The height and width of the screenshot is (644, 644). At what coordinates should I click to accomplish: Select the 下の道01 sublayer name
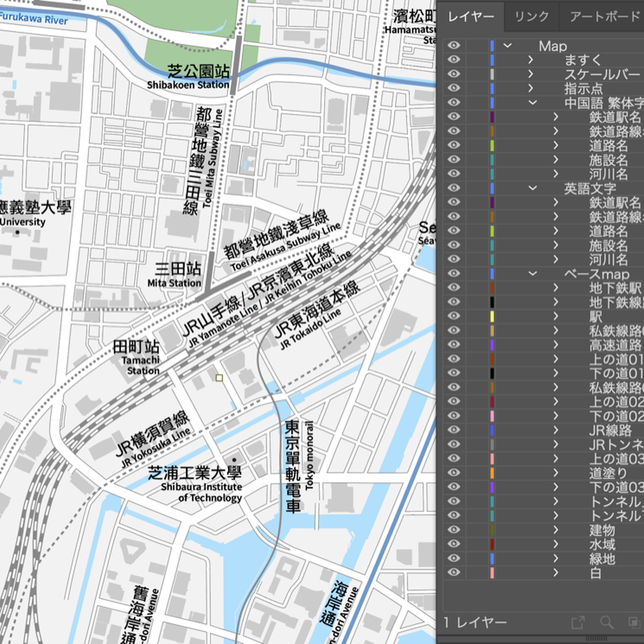pyautogui.click(x=616, y=373)
